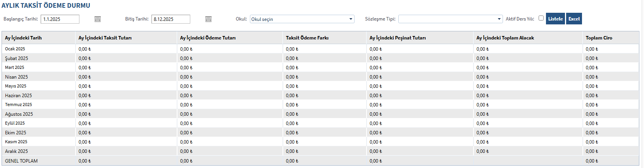This screenshot has width=644, height=168.
Task: Expand the Okul seçin dropdown
Action: [302, 19]
